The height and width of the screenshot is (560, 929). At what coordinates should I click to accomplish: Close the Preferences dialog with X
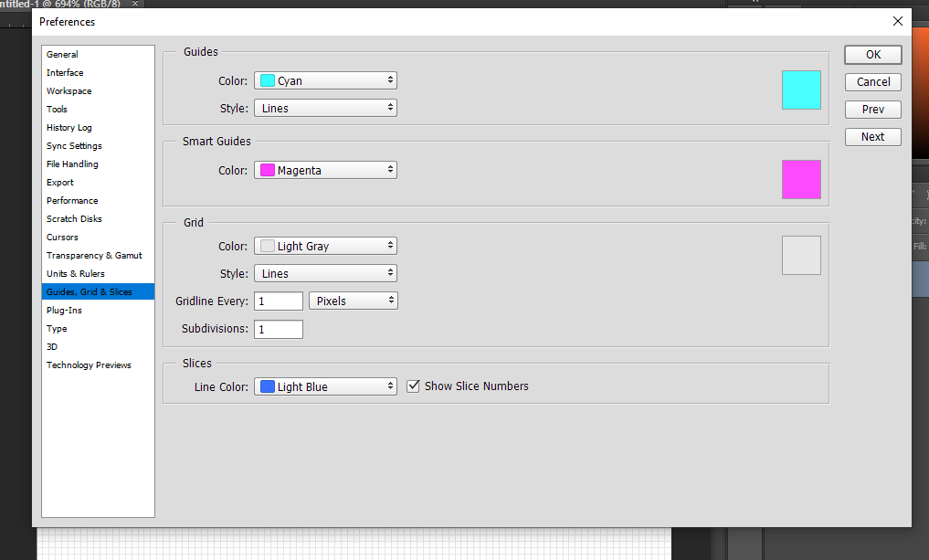coord(898,21)
